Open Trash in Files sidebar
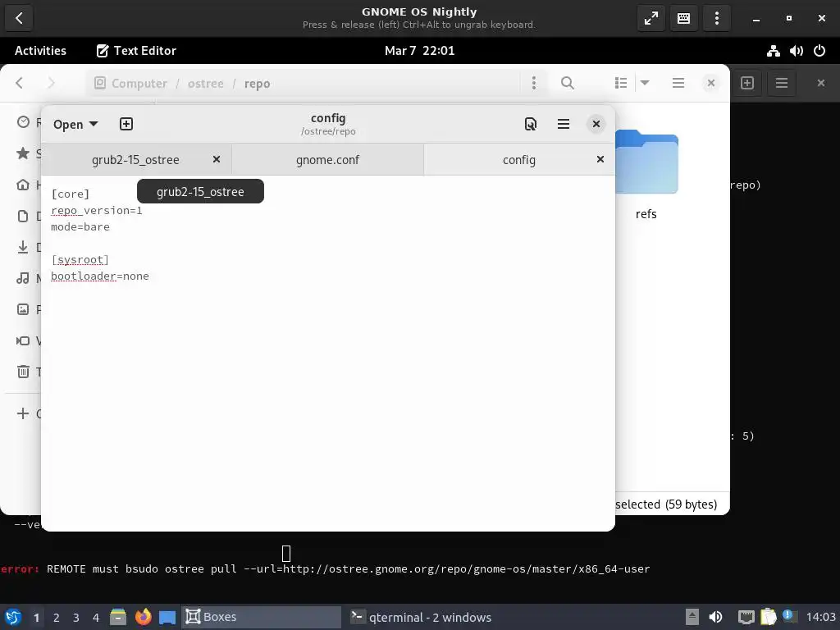This screenshot has height=630, width=840. point(23,372)
